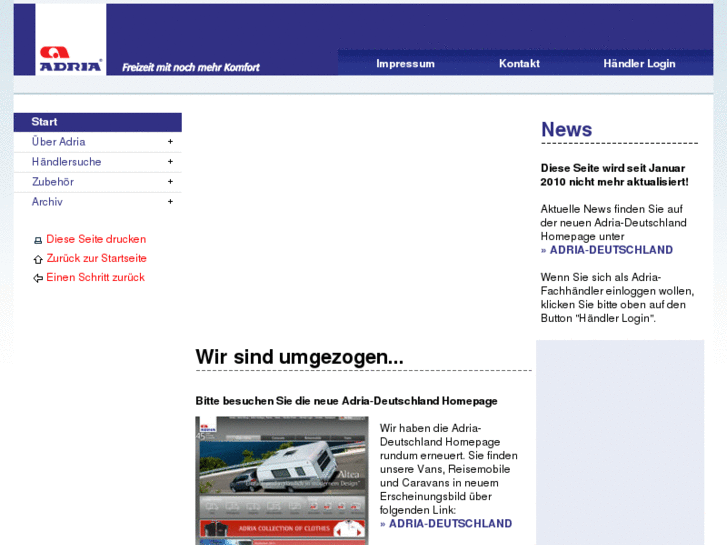Screen dimensions: 727x545
Task: Open Kontakt in the top navigation
Action: coord(519,64)
